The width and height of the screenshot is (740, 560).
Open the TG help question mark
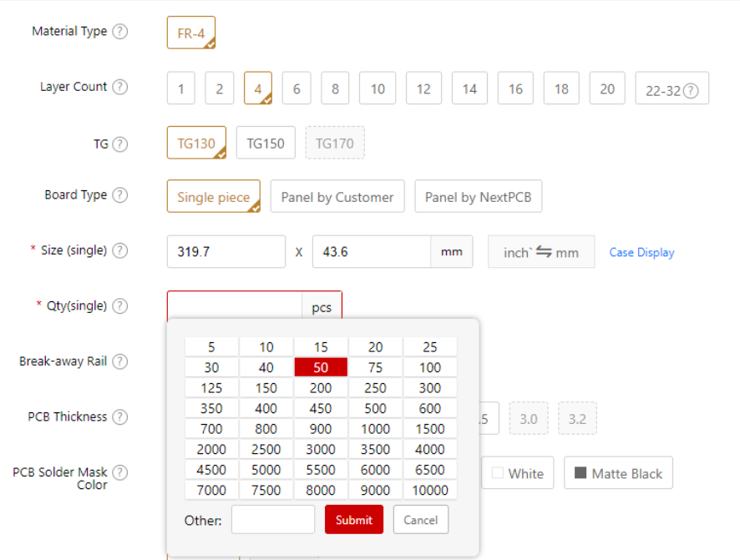(120, 144)
